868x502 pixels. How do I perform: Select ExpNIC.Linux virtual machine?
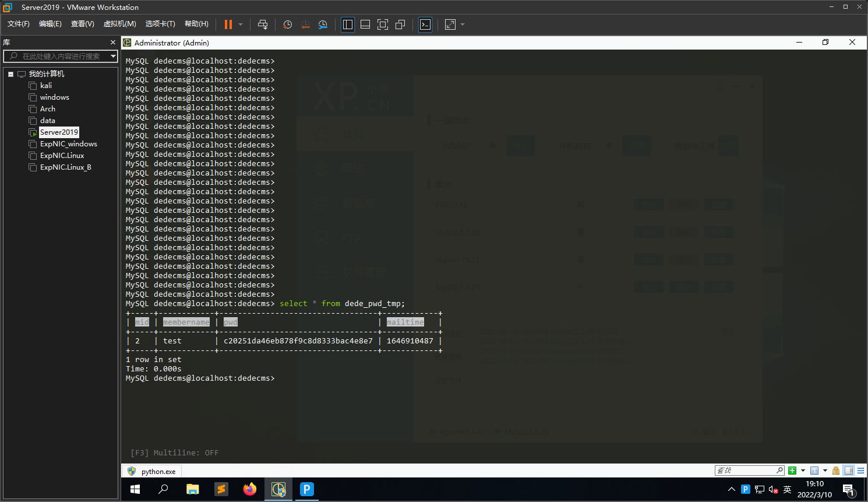tap(62, 156)
